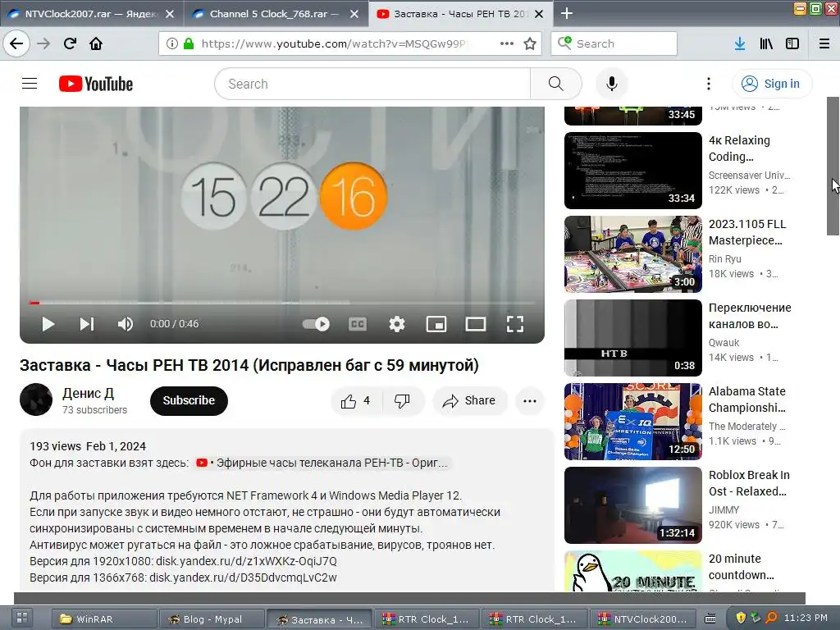The width and height of the screenshot is (840, 630).
Task: Click the page vertical scrollbar thumb
Action: [833, 166]
